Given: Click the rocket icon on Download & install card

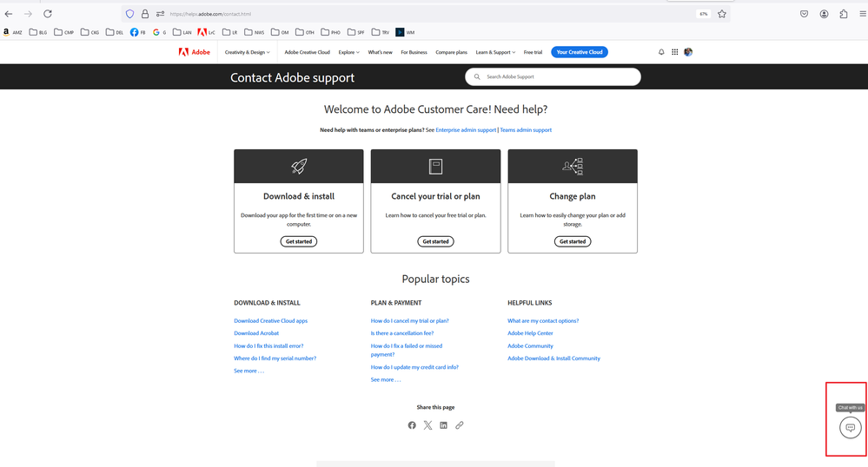Looking at the screenshot, I should tap(299, 166).
